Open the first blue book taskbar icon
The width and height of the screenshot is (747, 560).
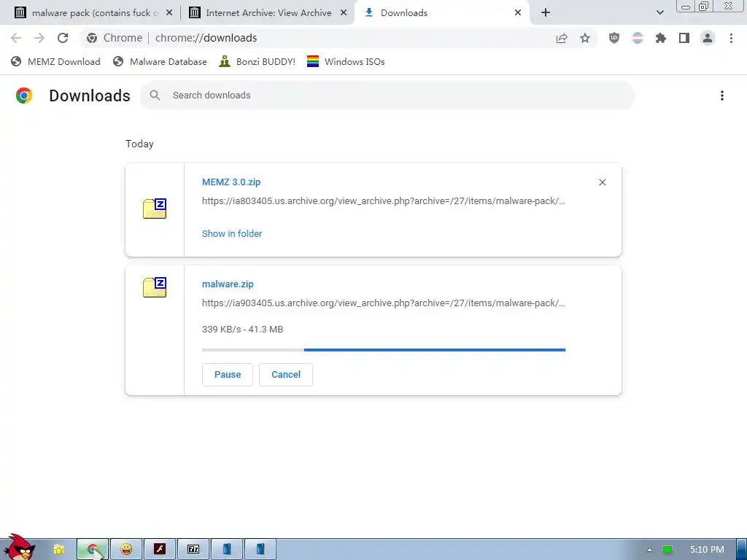coord(227,550)
